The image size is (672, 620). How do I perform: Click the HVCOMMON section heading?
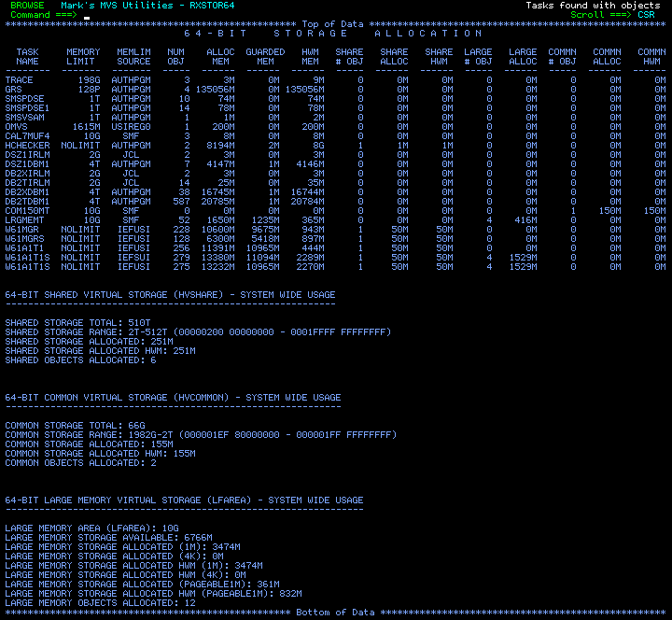pyautogui.click(x=173, y=398)
